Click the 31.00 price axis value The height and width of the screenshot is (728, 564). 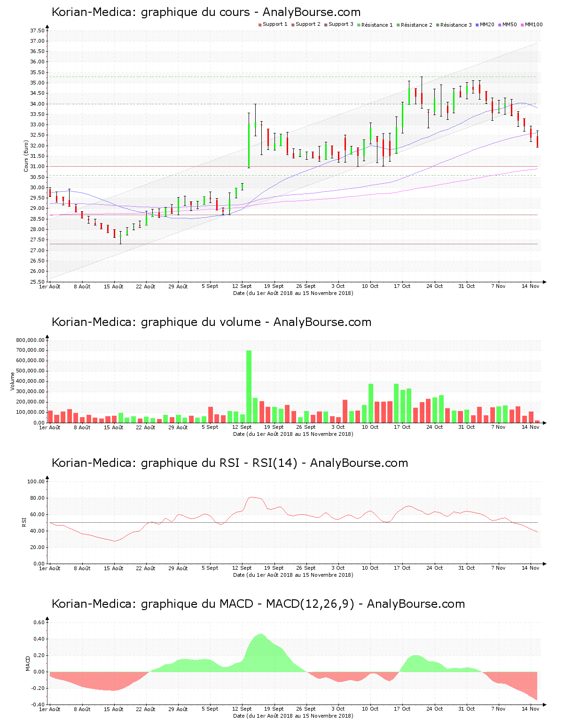pyautogui.click(x=37, y=166)
